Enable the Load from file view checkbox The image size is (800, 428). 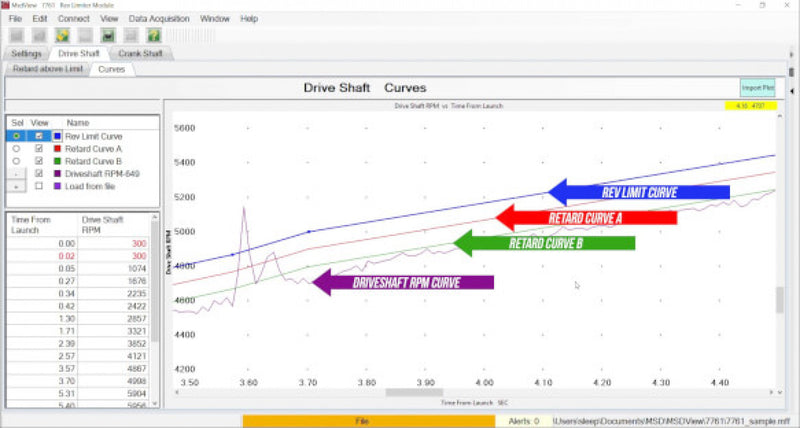39,186
